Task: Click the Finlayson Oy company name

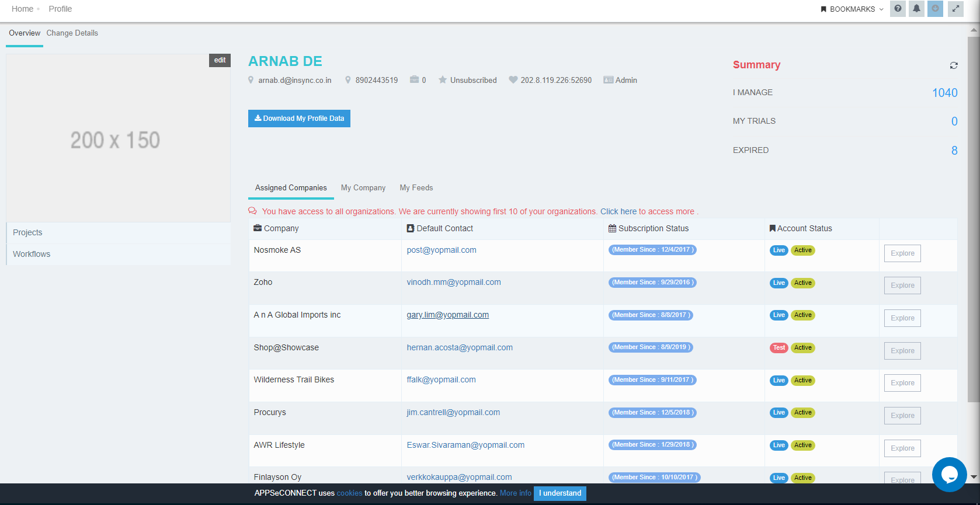Action: coord(277,477)
